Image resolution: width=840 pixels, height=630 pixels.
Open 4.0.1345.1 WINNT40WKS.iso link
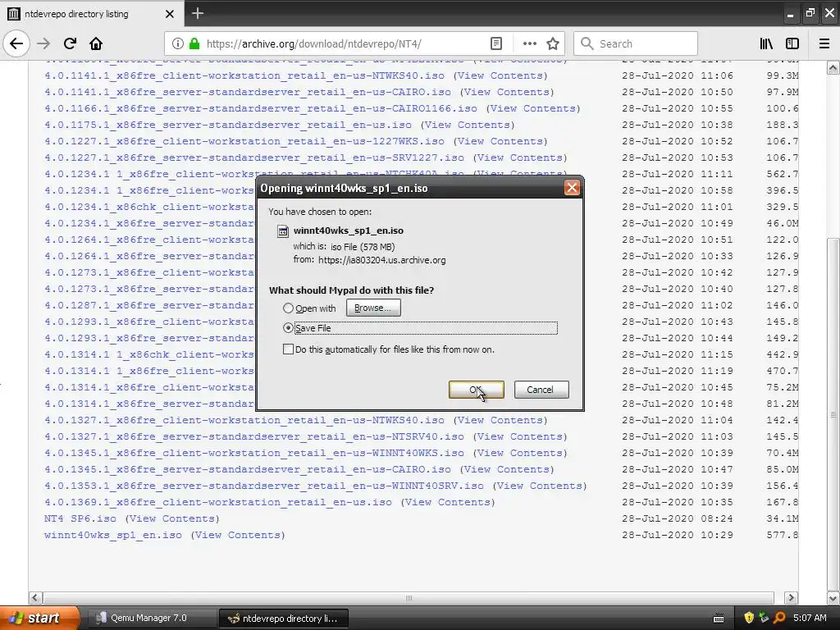254,453
